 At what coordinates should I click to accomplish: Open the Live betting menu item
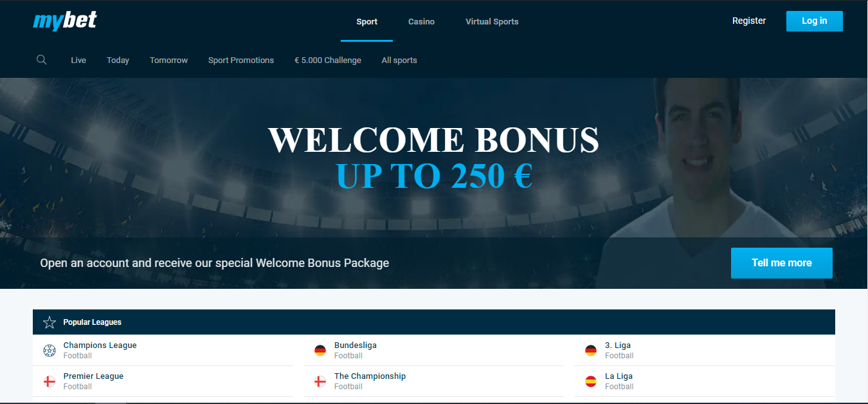pos(78,60)
